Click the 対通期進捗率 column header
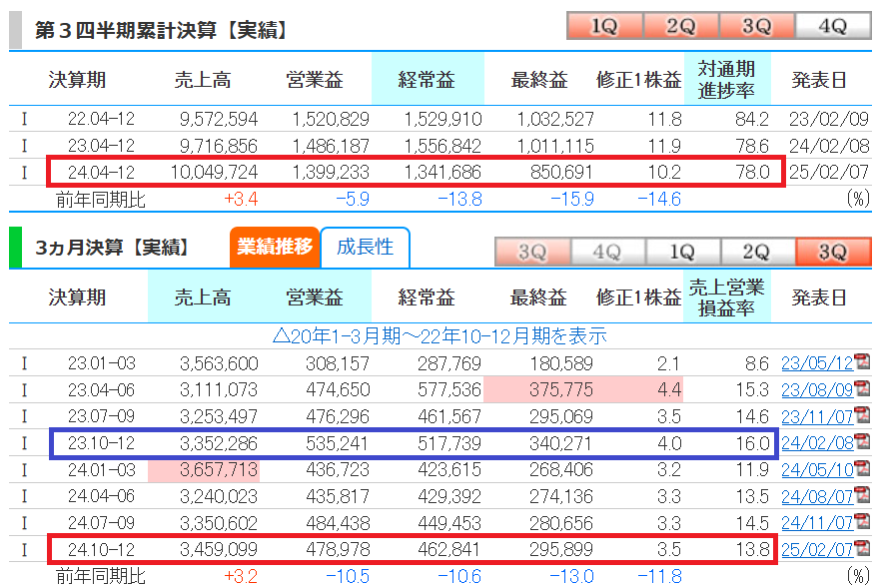Screen dimensions: 883x588 (x=726, y=79)
